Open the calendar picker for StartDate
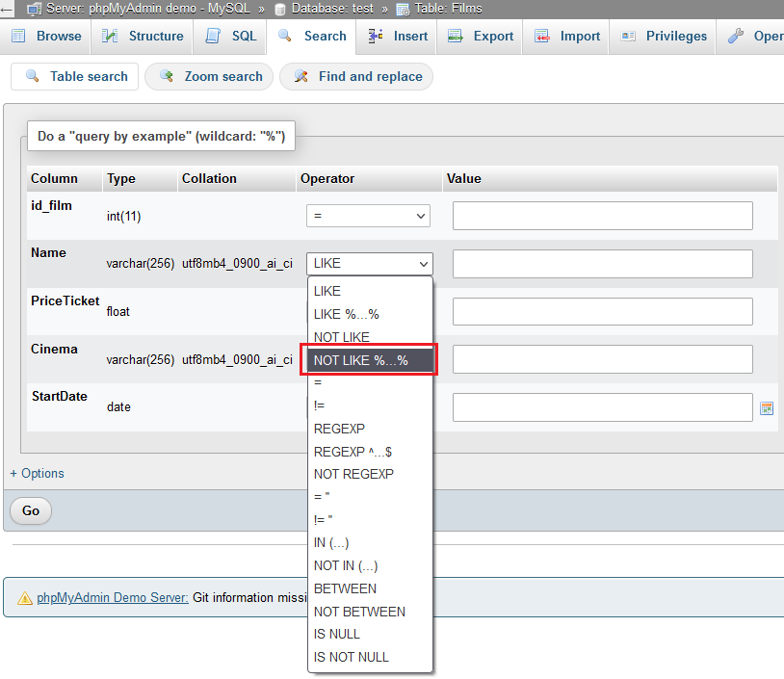 (x=767, y=408)
